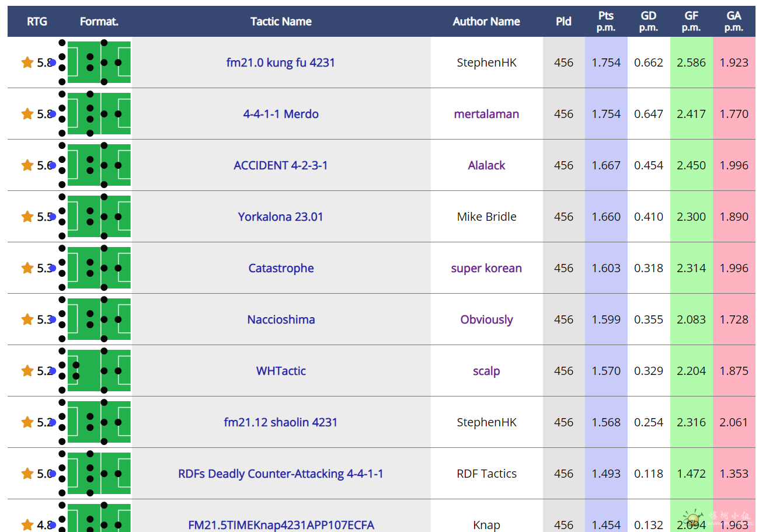Sort by GD p.m. column header
759x532 pixels.
tap(649, 22)
